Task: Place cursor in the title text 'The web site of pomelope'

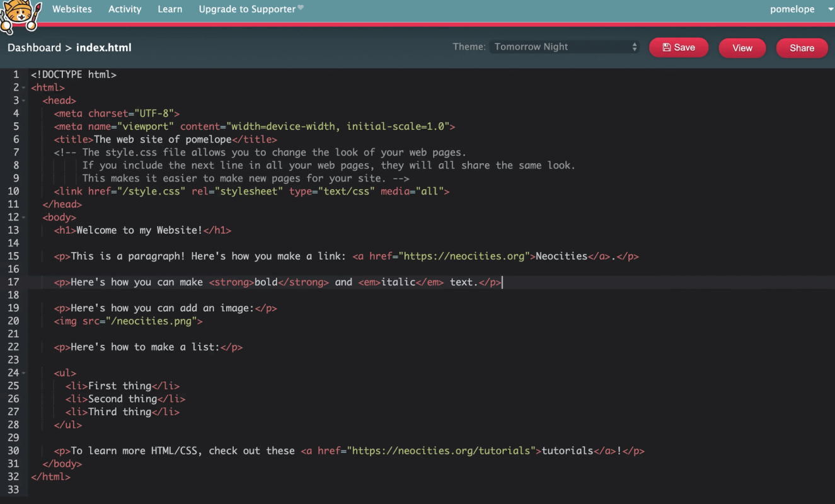Action: [x=163, y=139]
